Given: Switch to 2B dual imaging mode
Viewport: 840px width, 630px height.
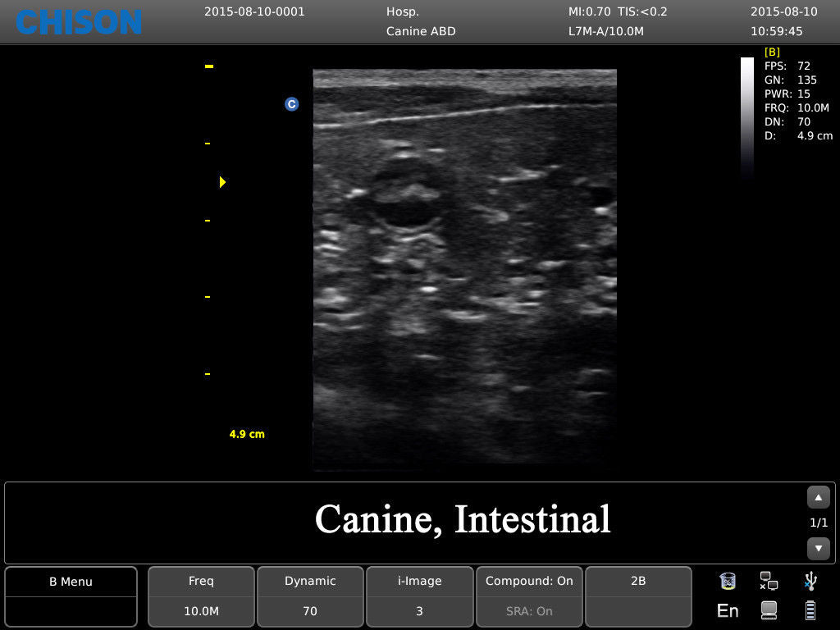Looking at the screenshot, I should coord(638,581).
